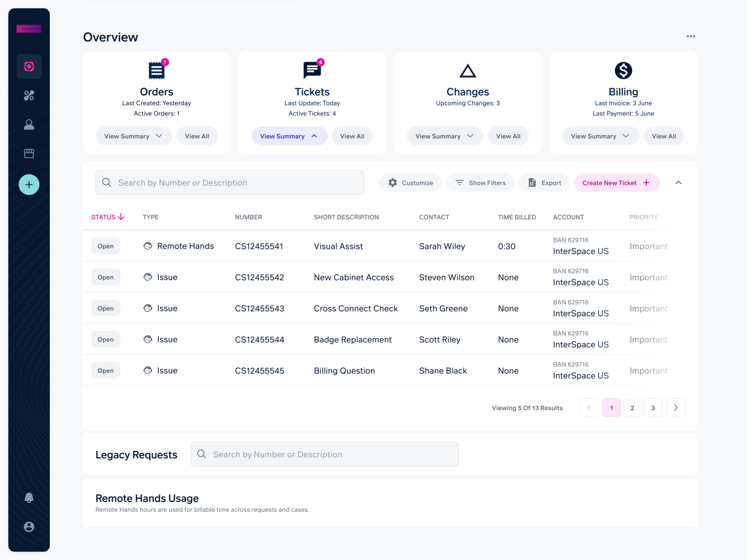Click Customize button
Image resolution: width=747 pixels, height=560 pixels.
[x=410, y=183]
